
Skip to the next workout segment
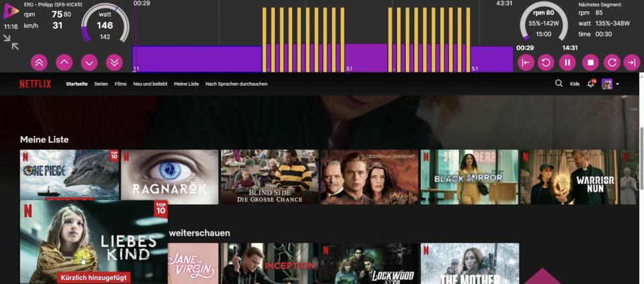point(631,62)
